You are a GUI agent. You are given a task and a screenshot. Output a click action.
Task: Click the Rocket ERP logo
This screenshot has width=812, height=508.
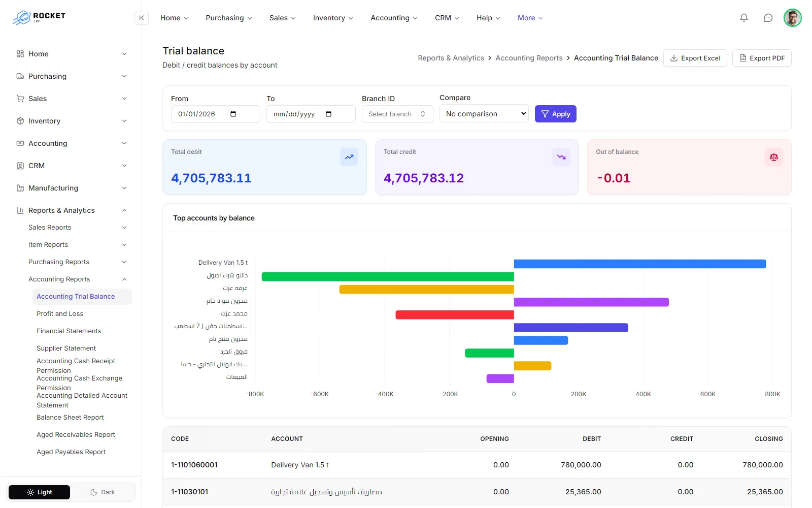39,18
